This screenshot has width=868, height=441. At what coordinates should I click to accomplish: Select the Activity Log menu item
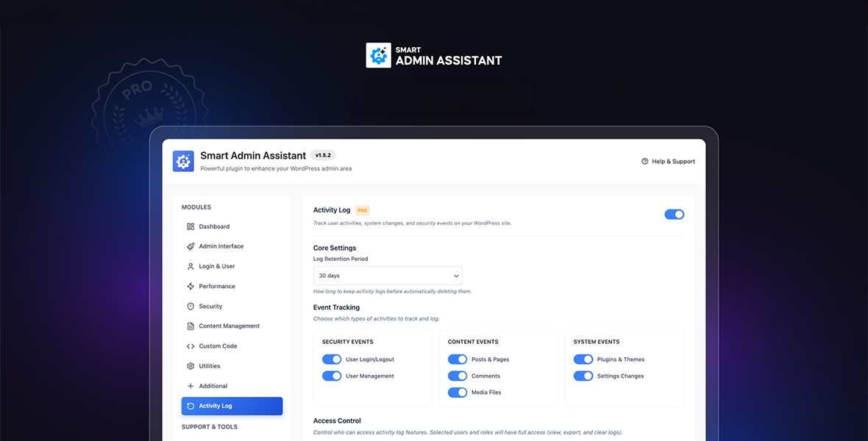point(232,406)
